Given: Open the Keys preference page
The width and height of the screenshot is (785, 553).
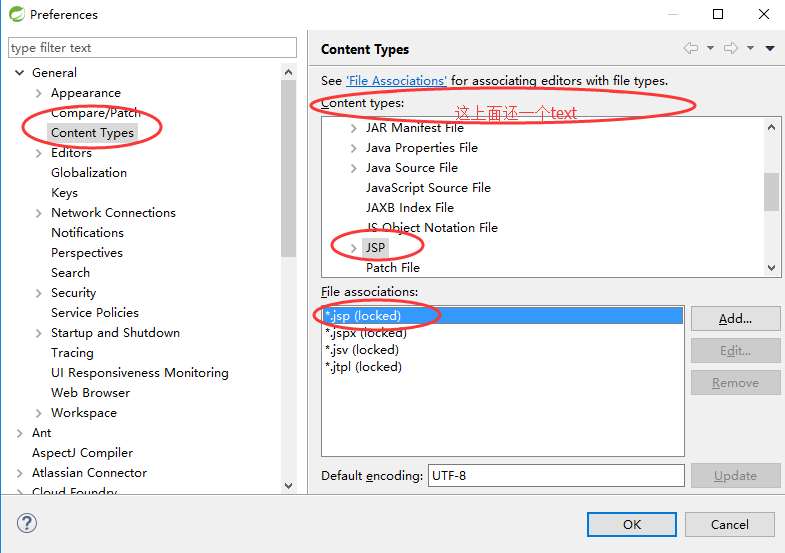Looking at the screenshot, I should pos(64,193).
